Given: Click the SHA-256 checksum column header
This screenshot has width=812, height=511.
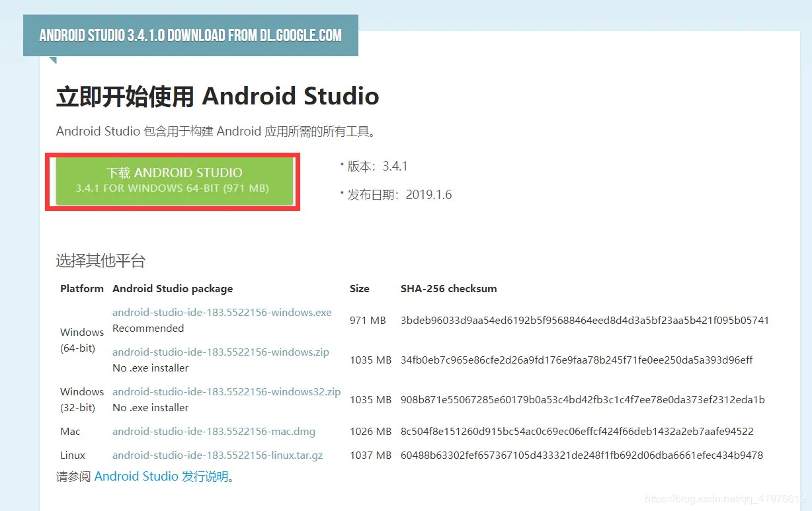Looking at the screenshot, I should [449, 288].
